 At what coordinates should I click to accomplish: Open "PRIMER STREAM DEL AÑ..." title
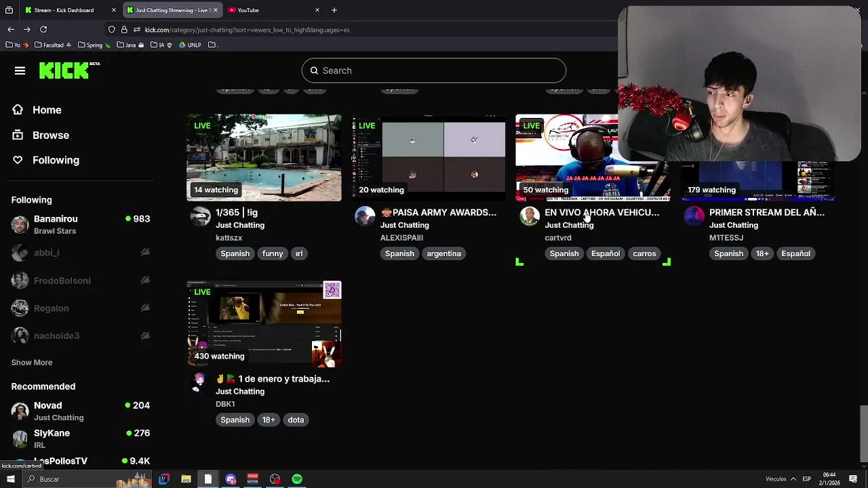pos(766,212)
